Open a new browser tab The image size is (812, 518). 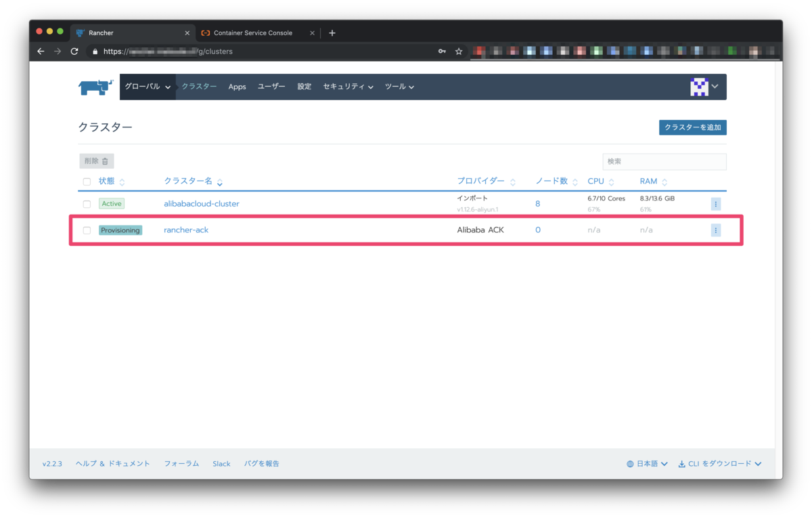coord(332,33)
